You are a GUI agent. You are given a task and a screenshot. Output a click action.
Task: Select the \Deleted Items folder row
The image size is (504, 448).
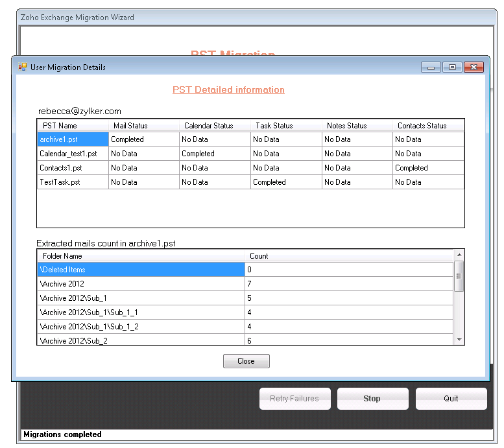(x=141, y=270)
